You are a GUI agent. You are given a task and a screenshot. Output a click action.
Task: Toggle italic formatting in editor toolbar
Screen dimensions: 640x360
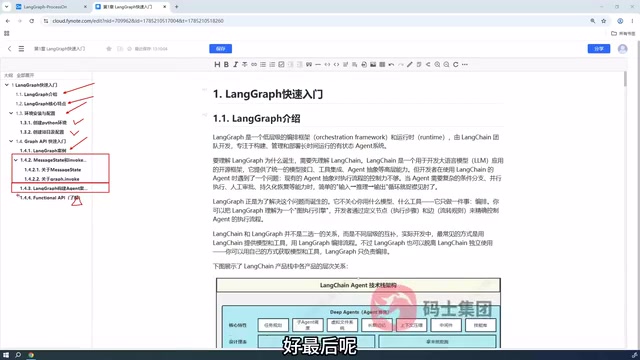pos(236,64)
